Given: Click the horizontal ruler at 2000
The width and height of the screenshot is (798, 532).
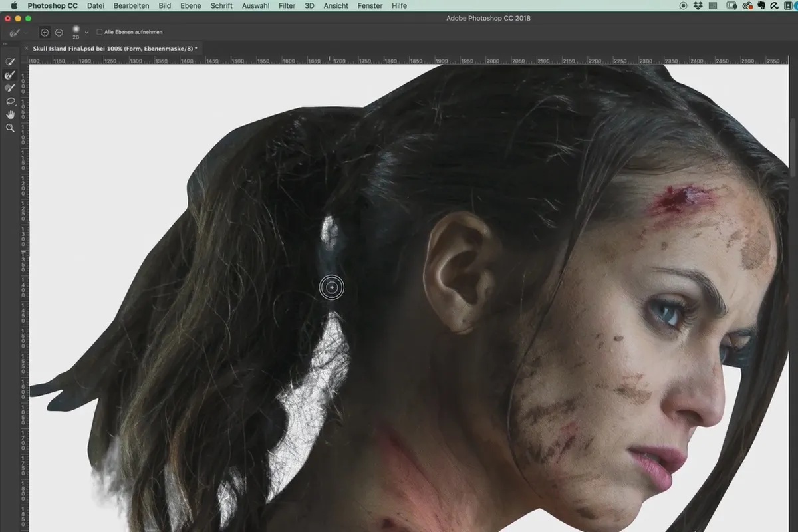Looking at the screenshot, I should click(x=493, y=61).
